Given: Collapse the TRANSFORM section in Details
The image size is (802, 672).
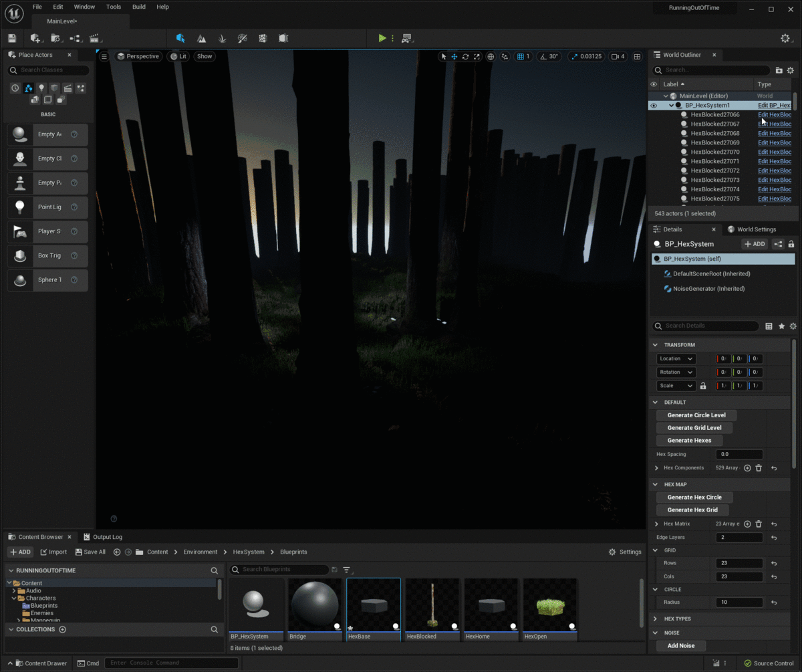Looking at the screenshot, I should [x=656, y=344].
